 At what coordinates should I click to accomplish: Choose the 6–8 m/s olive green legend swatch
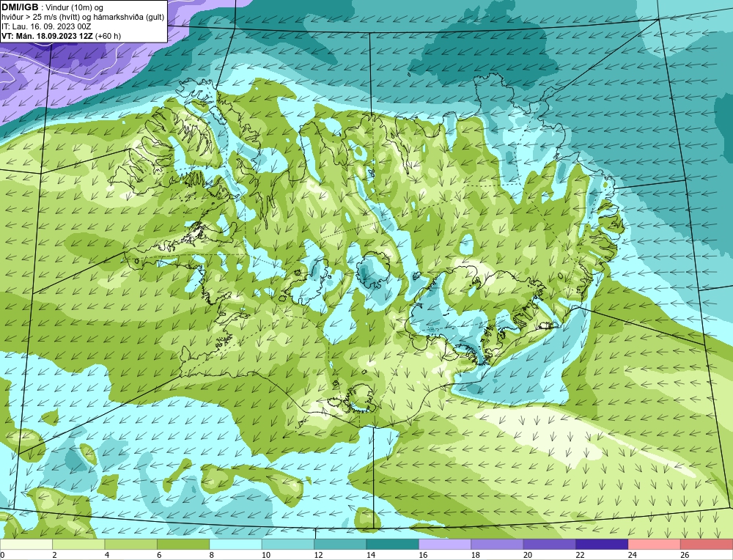click(x=183, y=544)
